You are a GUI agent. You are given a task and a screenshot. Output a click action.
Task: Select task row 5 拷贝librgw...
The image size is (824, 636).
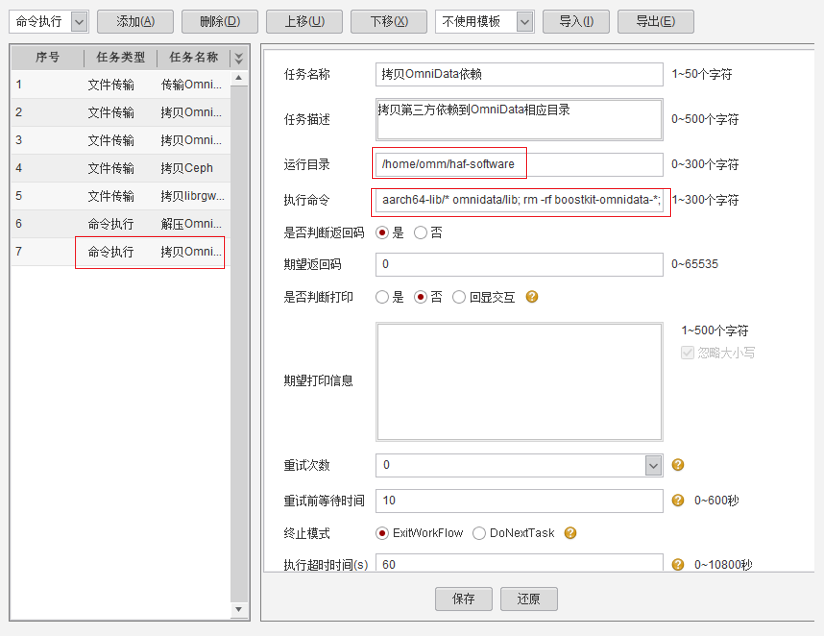(121, 196)
